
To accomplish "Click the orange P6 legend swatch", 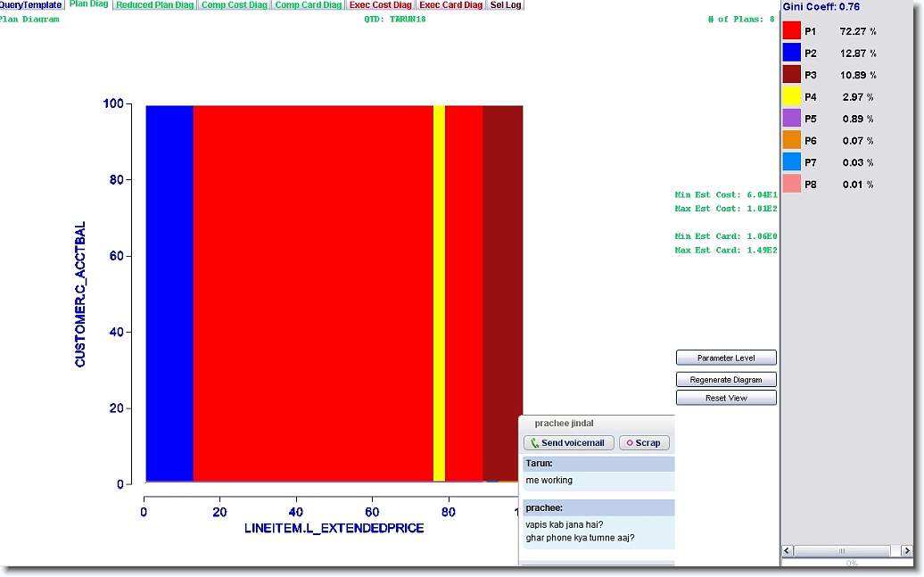I will point(791,141).
